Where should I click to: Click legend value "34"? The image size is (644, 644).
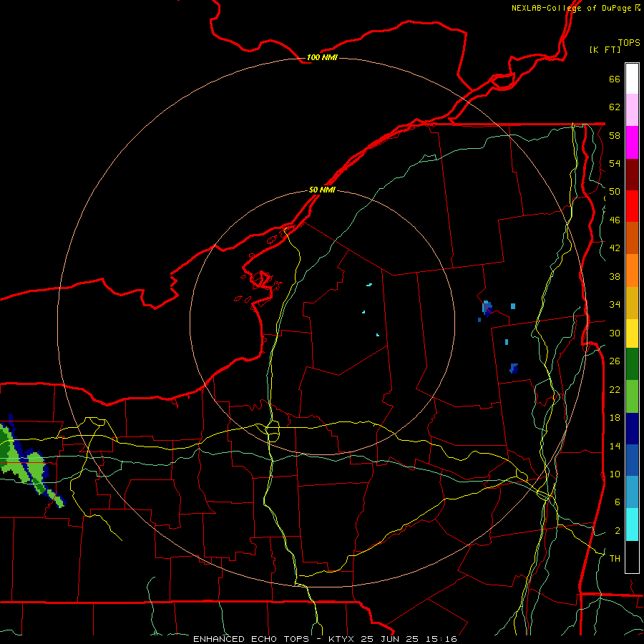615,305
